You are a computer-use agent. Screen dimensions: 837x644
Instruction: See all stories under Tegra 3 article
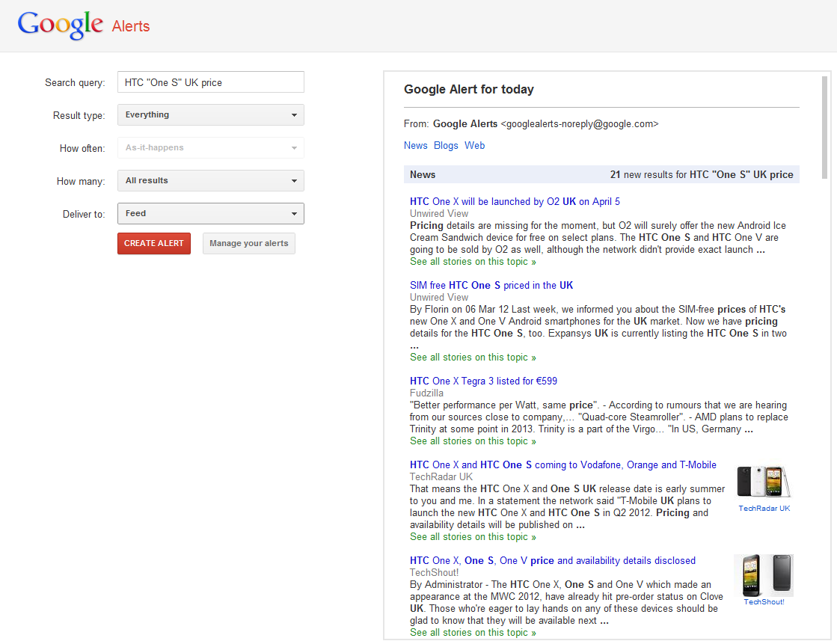[473, 441]
